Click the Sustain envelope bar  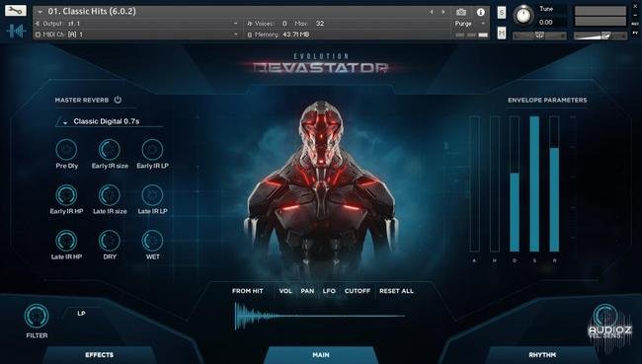[534, 183]
